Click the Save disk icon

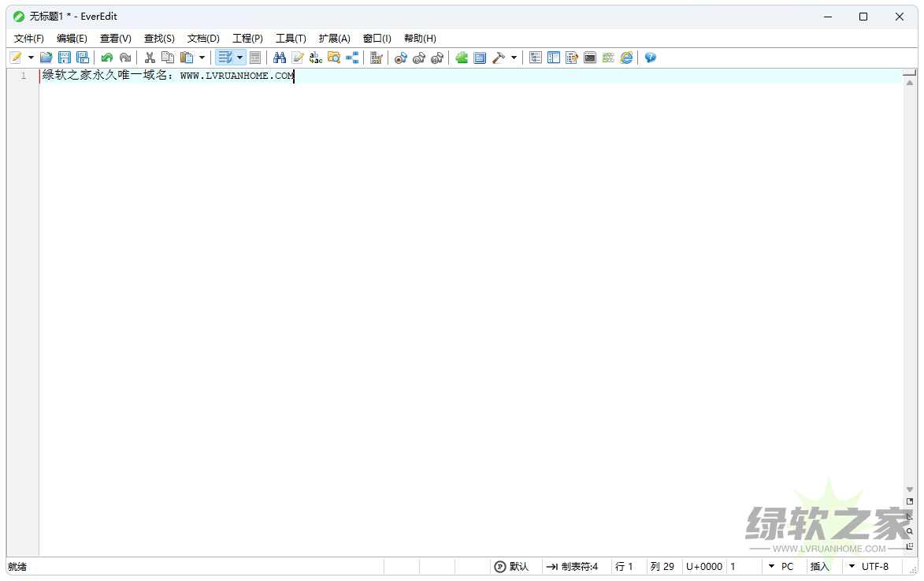click(x=65, y=58)
